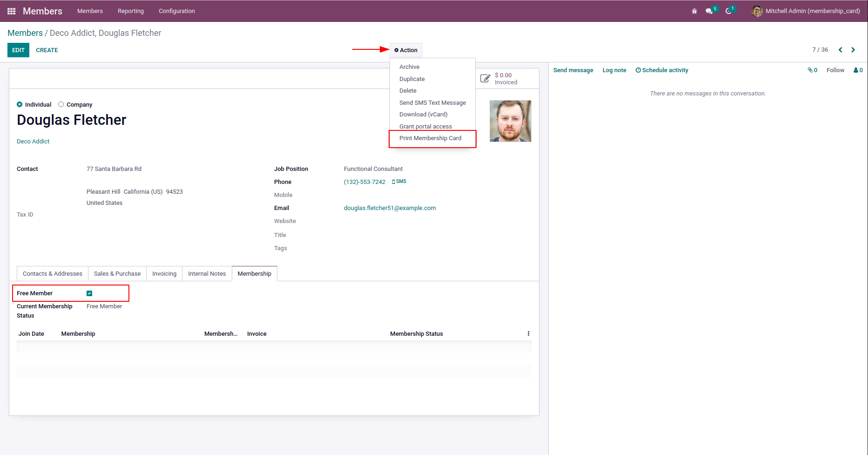868x455 pixels.
Task: Go to next record arrow
Action: (x=853, y=50)
